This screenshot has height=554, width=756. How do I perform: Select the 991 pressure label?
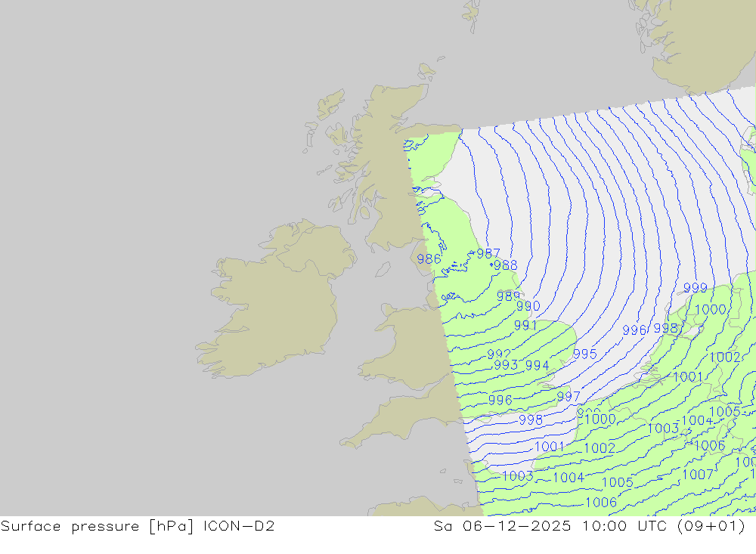click(x=525, y=326)
